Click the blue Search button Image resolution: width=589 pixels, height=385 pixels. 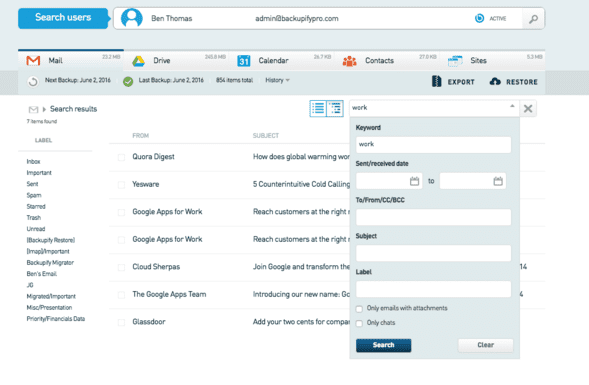(384, 345)
